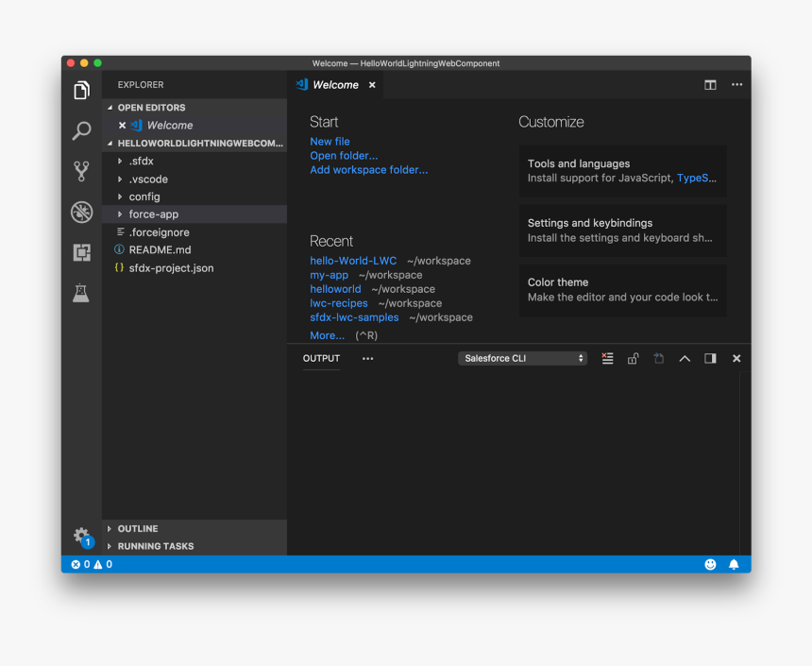Viewport: 812px width, 666px height.
Task: Open the Search view in activity bar
Action: coord(81,130)
